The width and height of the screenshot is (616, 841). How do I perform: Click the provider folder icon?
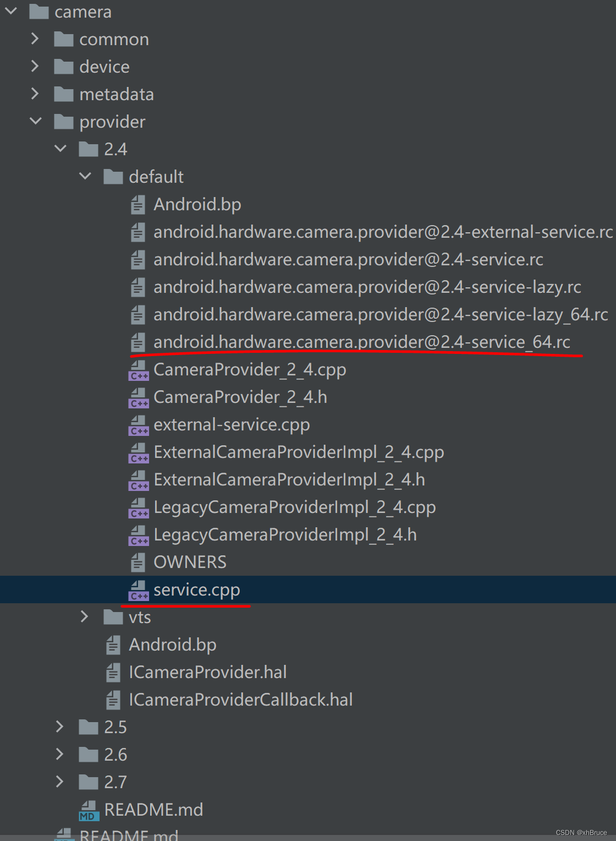click(63, 122)
